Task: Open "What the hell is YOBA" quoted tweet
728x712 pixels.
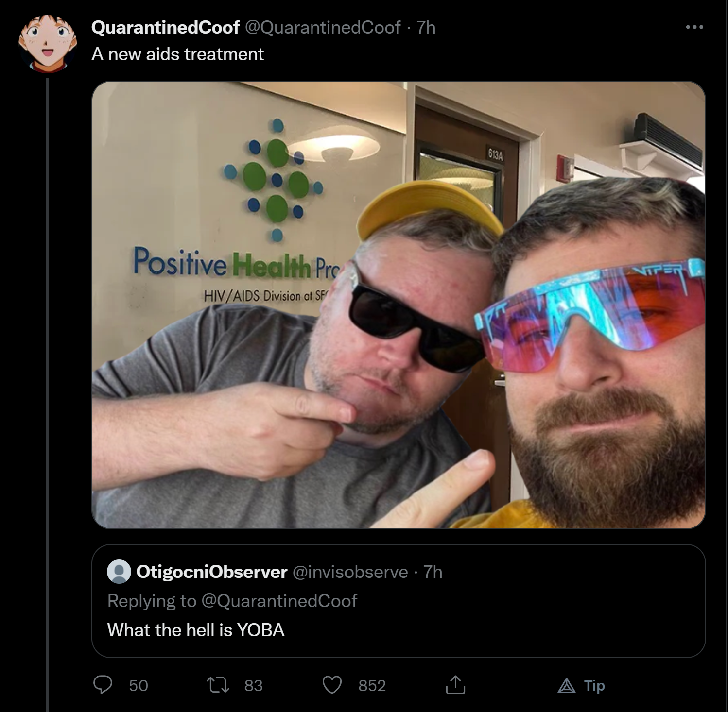Action: (196, 630)
